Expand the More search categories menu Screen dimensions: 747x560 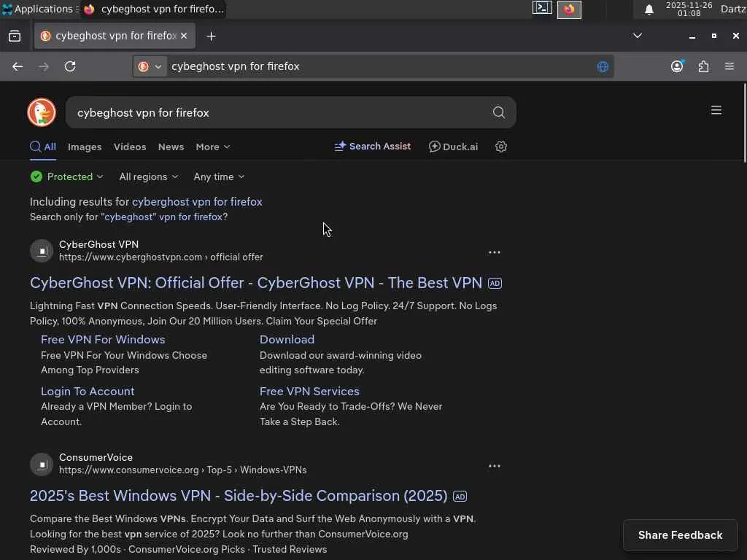coord(212,147)
